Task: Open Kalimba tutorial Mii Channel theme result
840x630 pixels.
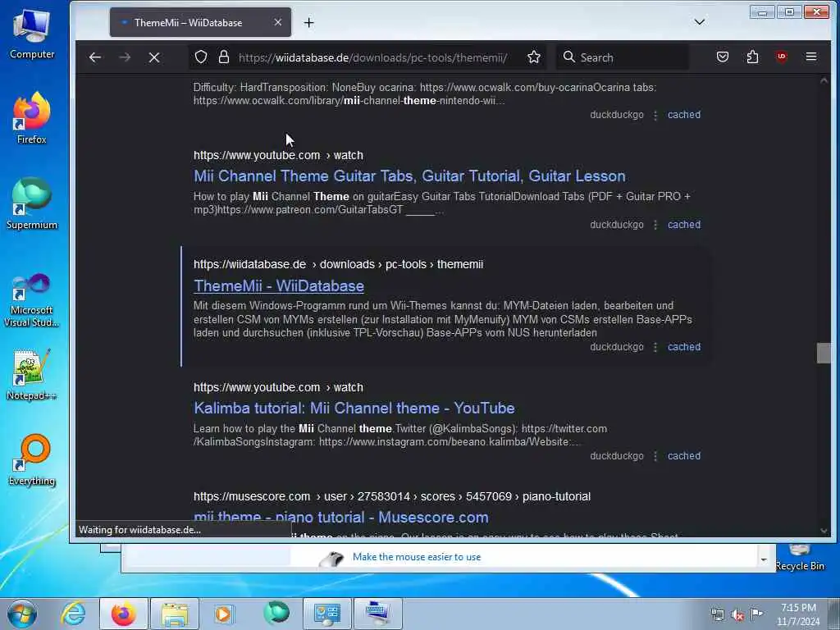Action: [x=354, y=408]
